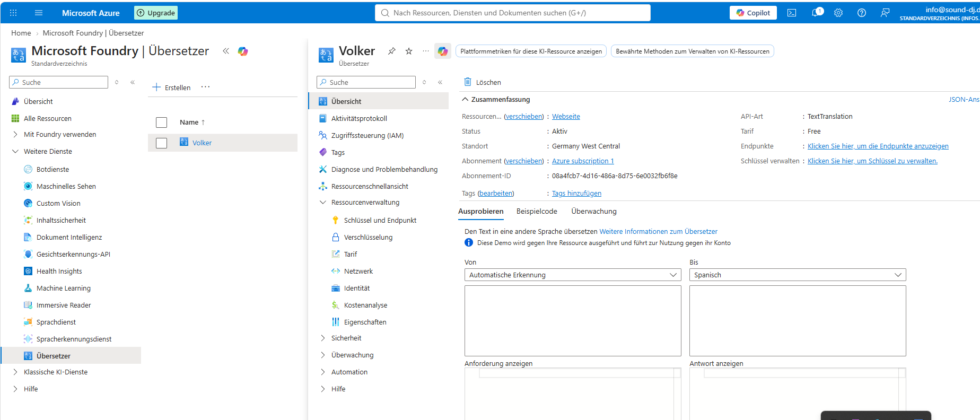Click into the source text input box

pyautogui.click(x=573, y=321)
